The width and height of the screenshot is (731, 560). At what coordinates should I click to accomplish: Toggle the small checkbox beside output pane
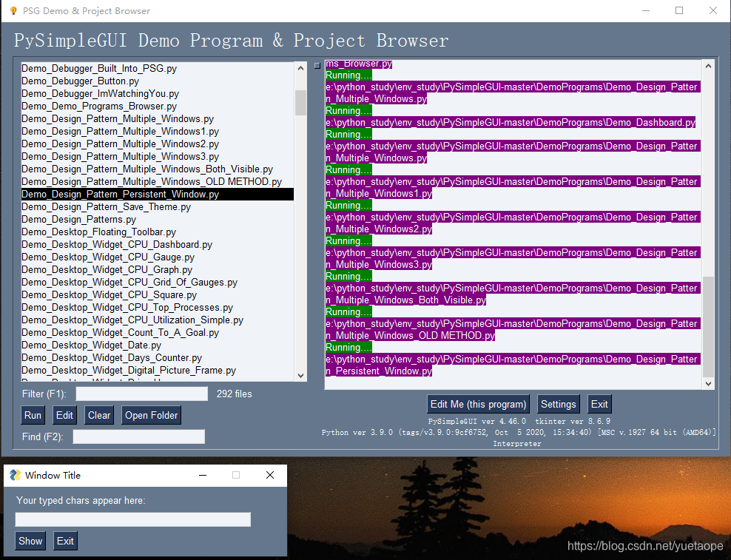pyautogui.click(x=317, y=66)
